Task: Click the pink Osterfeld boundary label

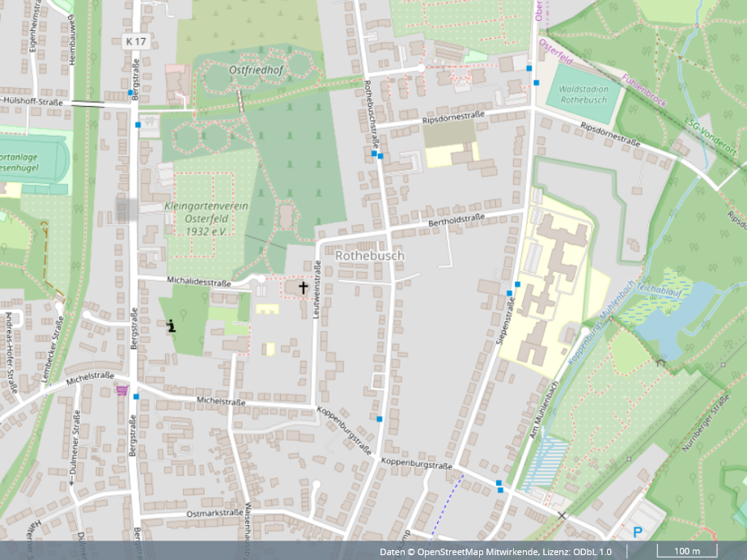Action: 555,52
